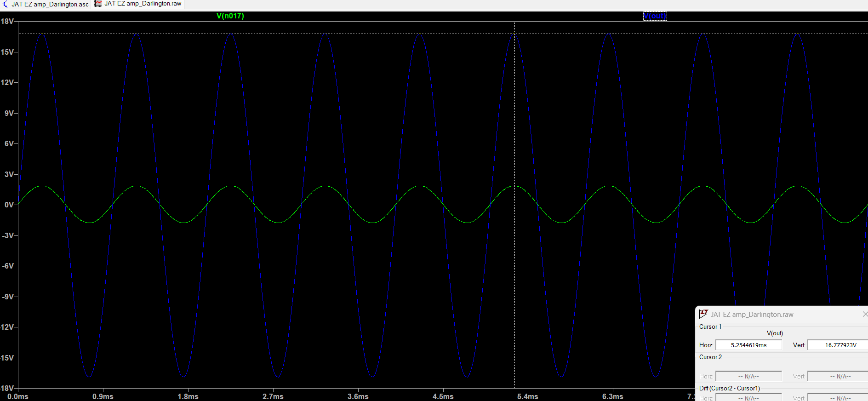Close the cursor readout window
Viewport: 868px width, 401px height.
pos(865,314)
